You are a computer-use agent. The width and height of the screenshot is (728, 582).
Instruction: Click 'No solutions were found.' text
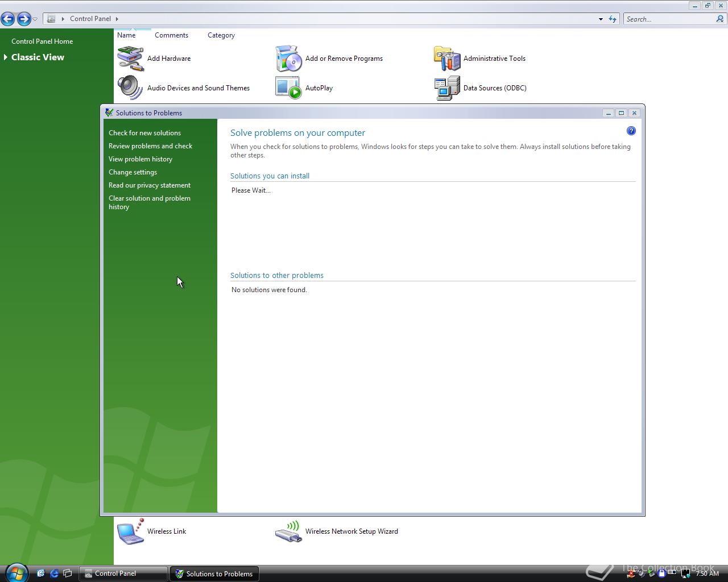click(x=269, y=290)
